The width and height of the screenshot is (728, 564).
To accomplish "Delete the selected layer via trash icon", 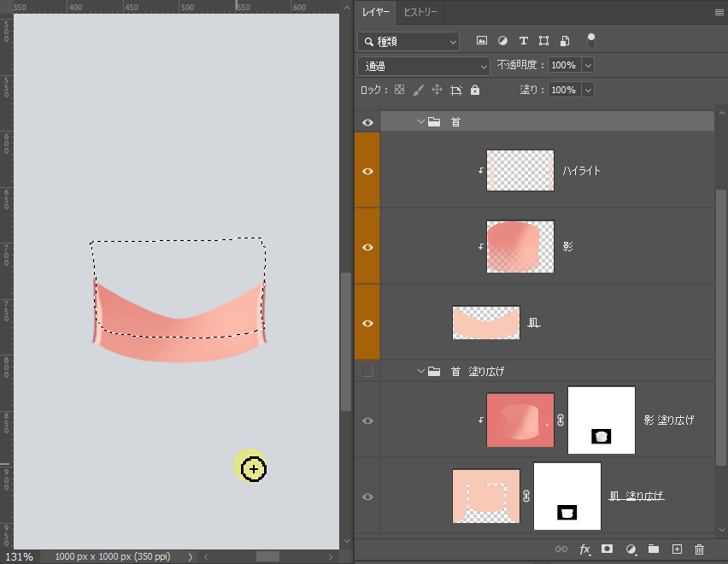I will point(699,549).
